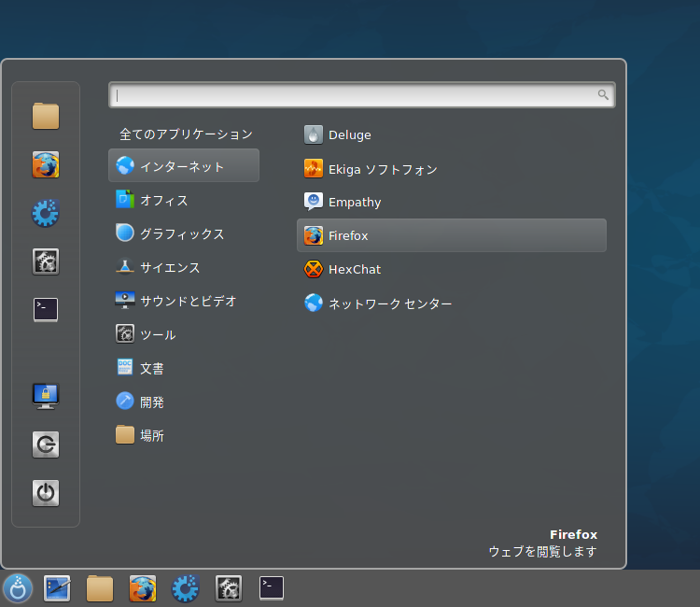Lock the screen with monitor lock icon
This screenshot has height=607, width=700.
pyautogui.click(x=46, y=396)
